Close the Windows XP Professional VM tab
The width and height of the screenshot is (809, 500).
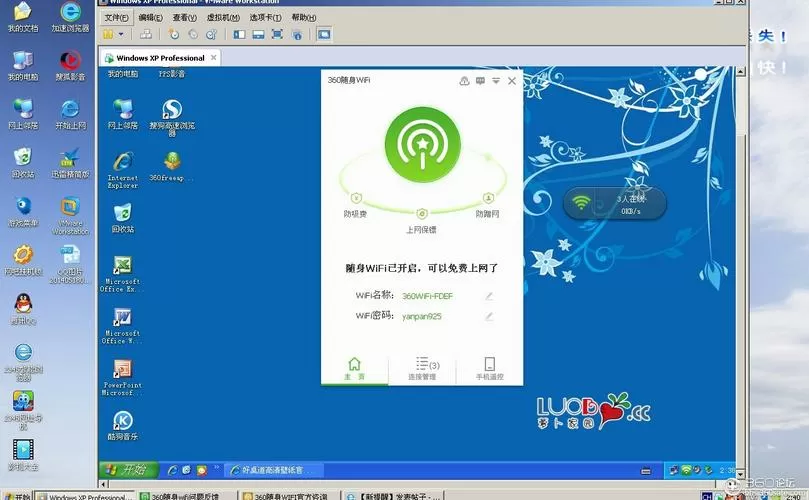tap(214, 58)
